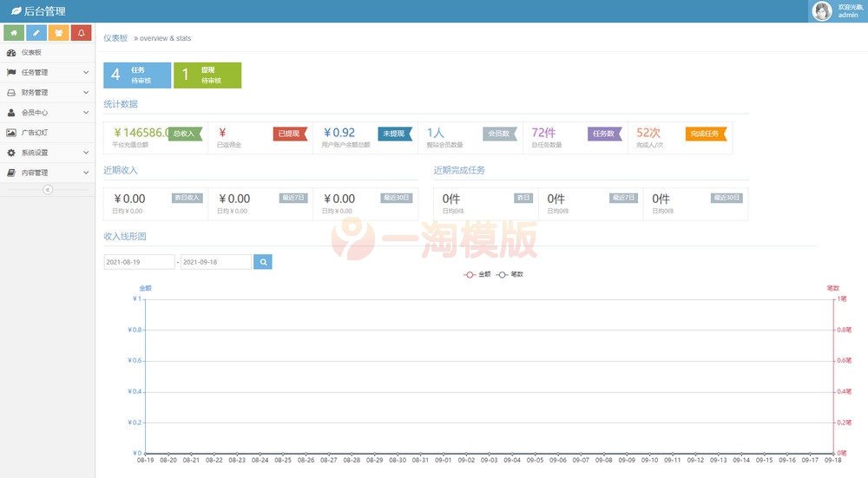Click the 昨日收入 label tag
Viewport: 868px width, 478px height.
pos(187,198)
